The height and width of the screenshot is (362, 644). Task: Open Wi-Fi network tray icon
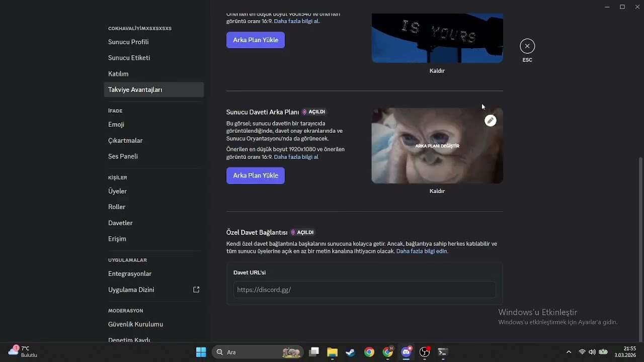click(x=582, y=352)
